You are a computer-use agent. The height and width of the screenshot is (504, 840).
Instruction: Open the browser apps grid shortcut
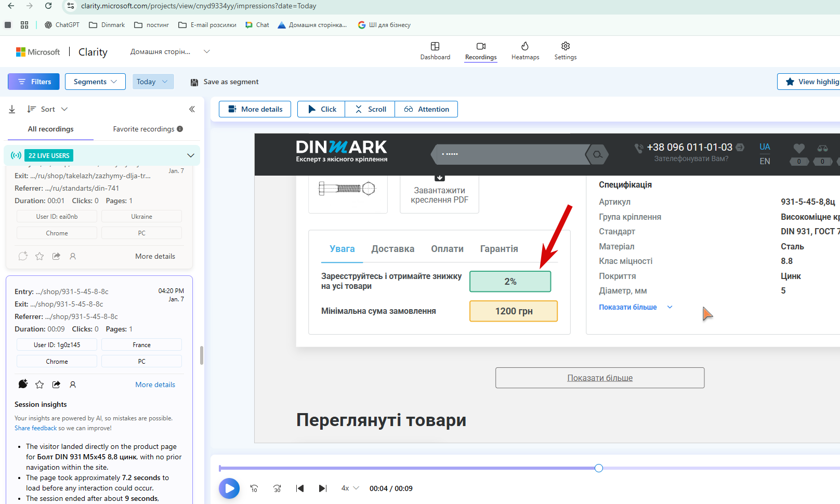tap(24, 25)
